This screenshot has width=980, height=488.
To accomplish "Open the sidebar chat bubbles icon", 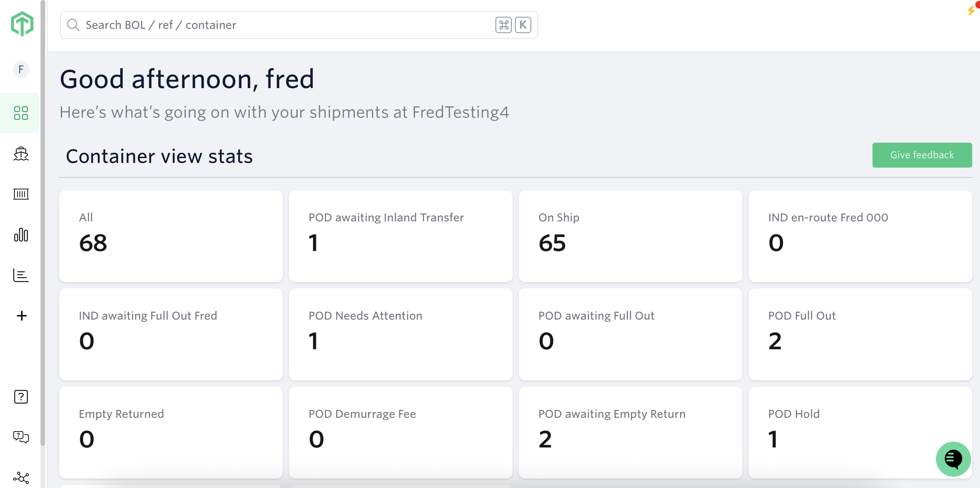I will (x=21, y=437).
